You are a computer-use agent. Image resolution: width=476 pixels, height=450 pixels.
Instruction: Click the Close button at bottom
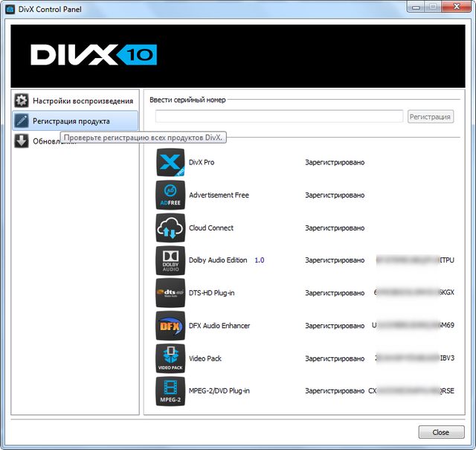click(x=440, y=432)
